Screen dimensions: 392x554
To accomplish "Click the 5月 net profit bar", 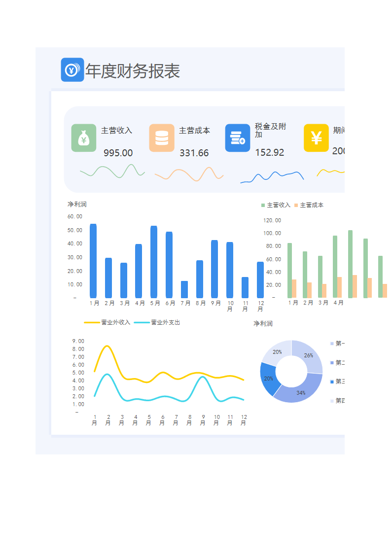I will (154, 262).
